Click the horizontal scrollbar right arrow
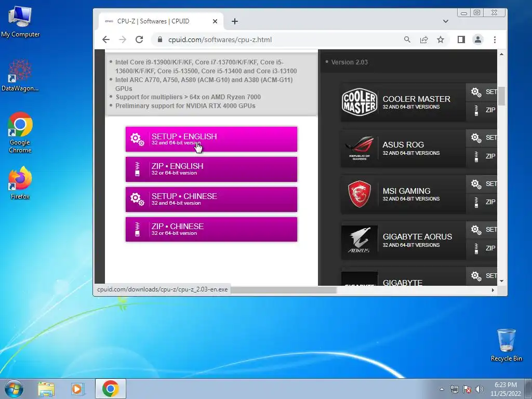532x399 pixels. pos(493,290)
